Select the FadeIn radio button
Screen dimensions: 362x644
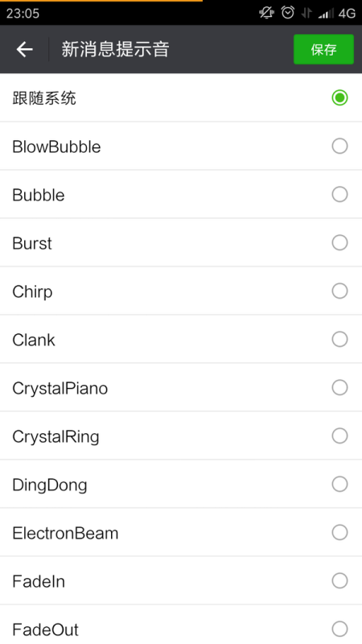click(x=339, y=580)
